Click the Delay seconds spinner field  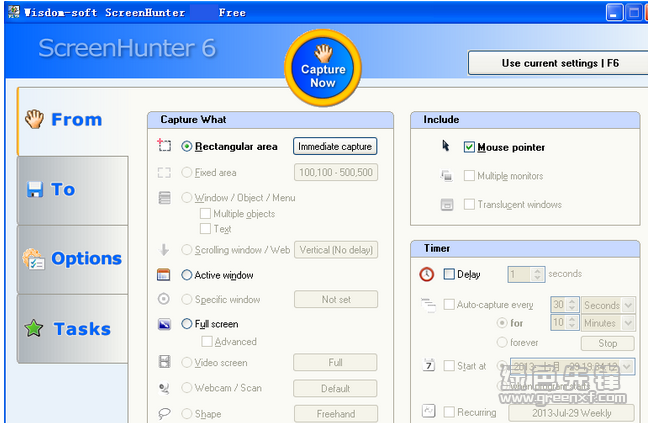pos(526,274)
